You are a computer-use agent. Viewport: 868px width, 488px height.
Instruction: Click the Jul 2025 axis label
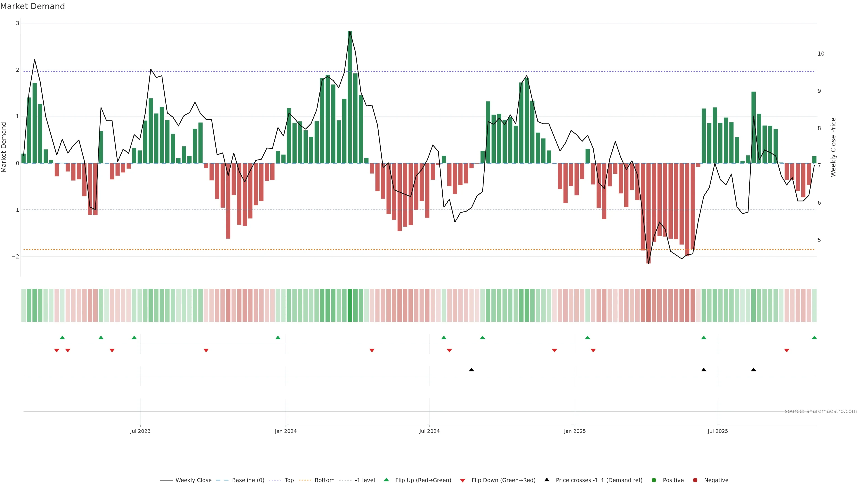click(718, 432)
